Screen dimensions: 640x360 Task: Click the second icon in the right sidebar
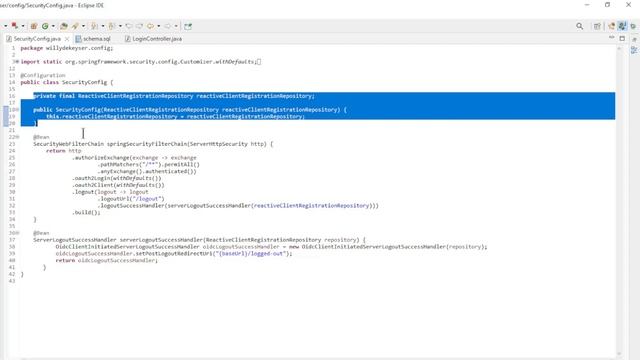634,50
